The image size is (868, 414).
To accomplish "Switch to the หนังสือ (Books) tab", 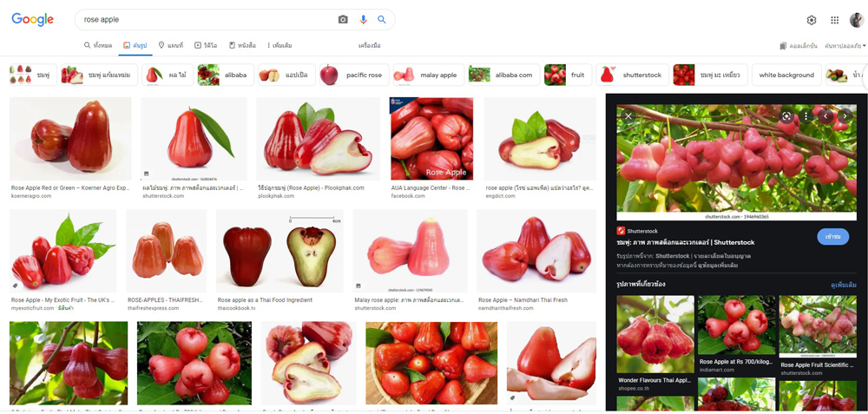I will point(242,45).
